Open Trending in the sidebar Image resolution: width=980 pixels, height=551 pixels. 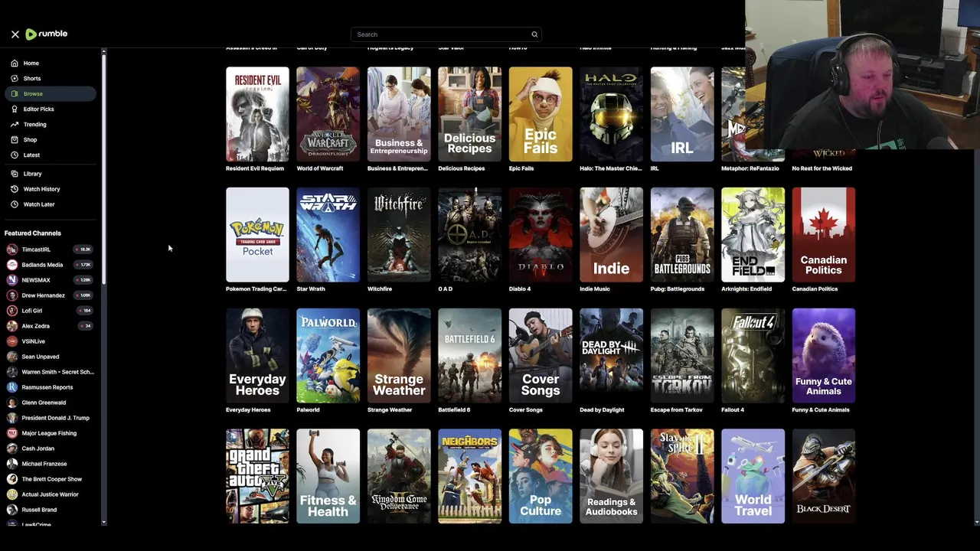[51, 125]
